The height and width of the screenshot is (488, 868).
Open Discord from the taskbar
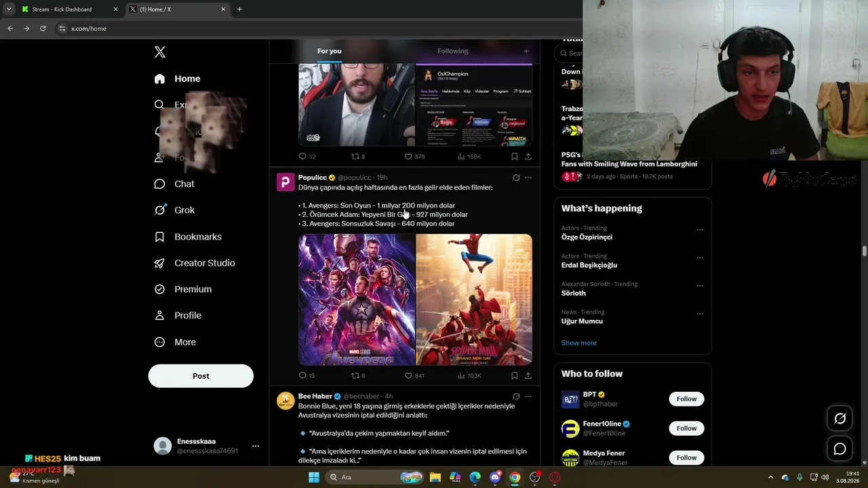[495, 477]
